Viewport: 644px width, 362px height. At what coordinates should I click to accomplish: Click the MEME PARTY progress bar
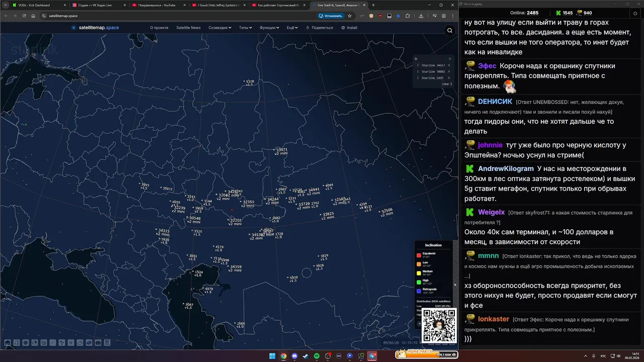pos(427,354)
